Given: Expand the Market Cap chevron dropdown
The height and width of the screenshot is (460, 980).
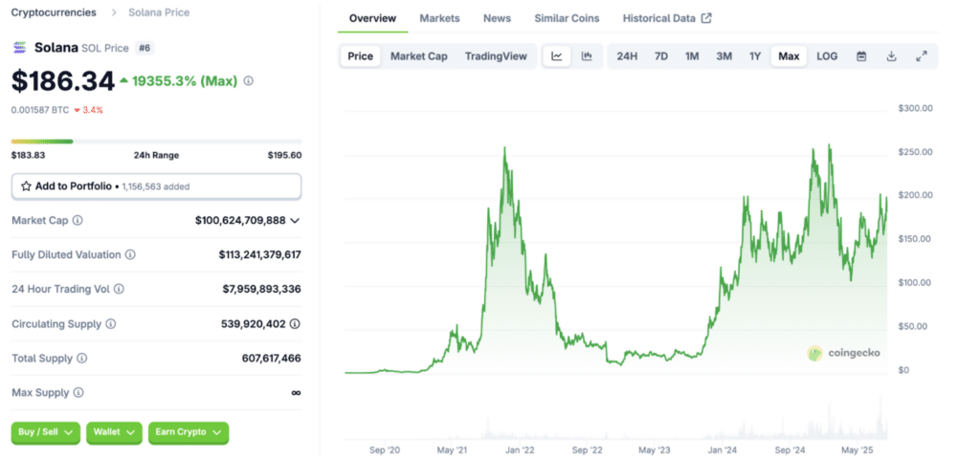Looking at the screenshot, I should coord(295,220).
